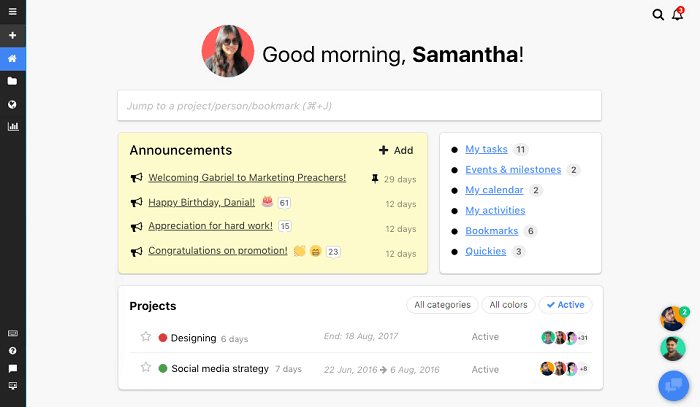This screenshot has width=700, height=407.
Task: Focus the jump to project search field
Action: (359, 105)
